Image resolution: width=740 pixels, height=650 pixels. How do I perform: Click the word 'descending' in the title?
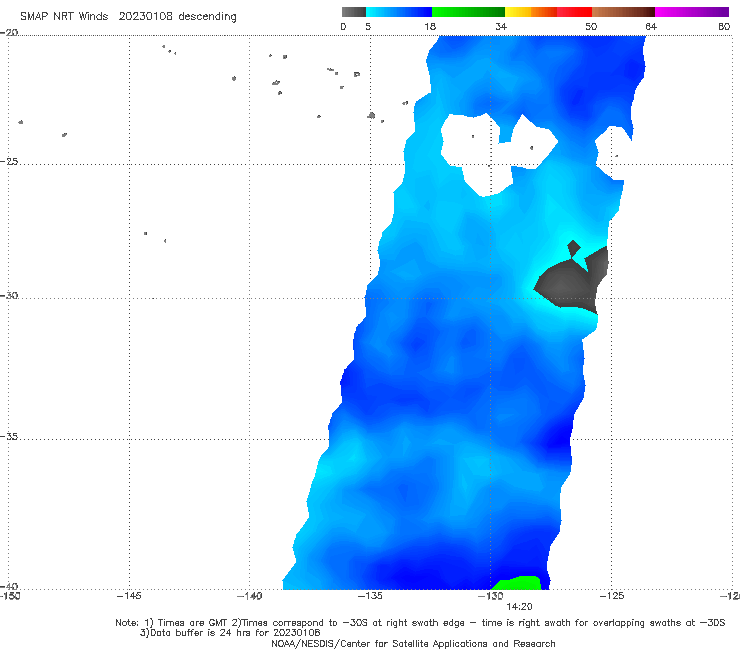[207, 17]
